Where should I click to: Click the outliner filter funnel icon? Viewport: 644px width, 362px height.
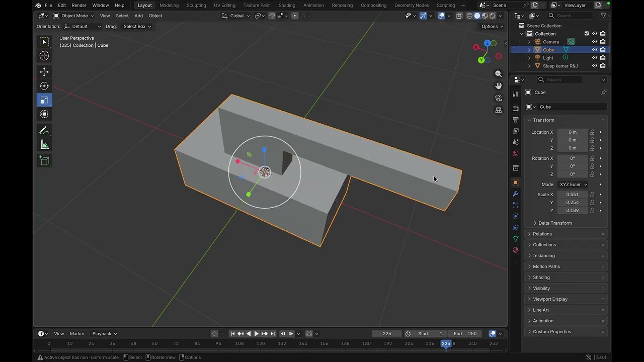click(x=603, y=16)
